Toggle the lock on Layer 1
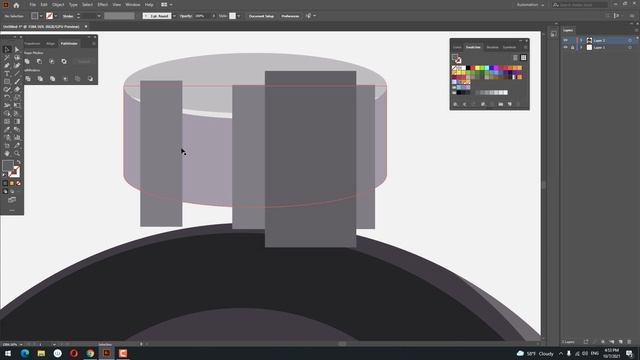Image resolution: width=640 pixels, height=360 pixels. [573, 47]
